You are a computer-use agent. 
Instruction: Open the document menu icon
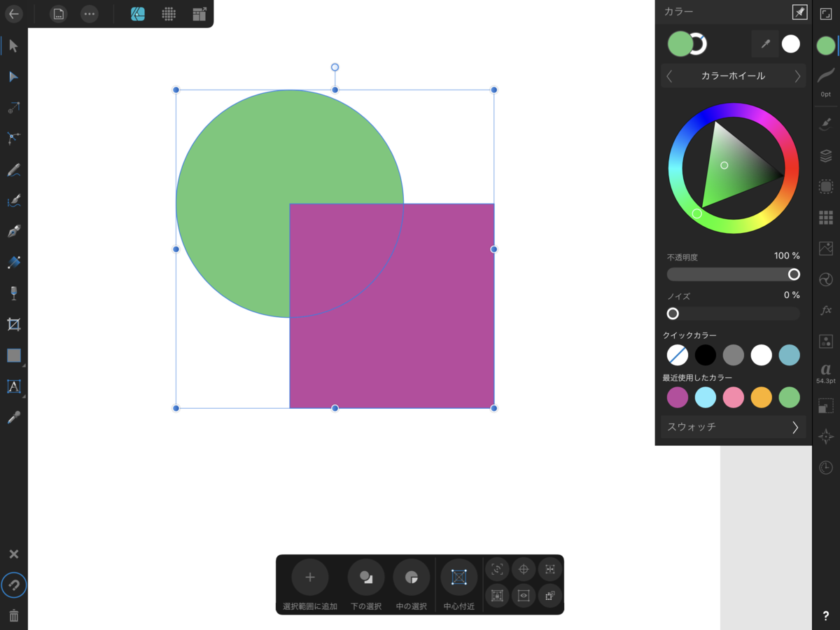(x=59, y=13)
